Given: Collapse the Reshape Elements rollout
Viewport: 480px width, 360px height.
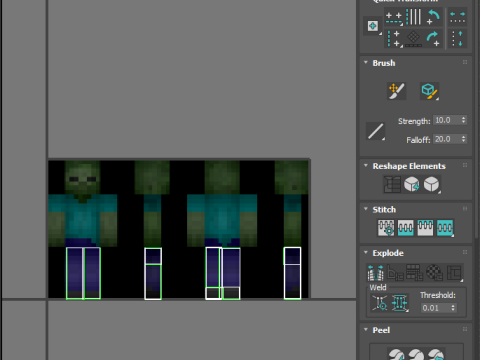Looking at the screenshot, I should 366,166.
